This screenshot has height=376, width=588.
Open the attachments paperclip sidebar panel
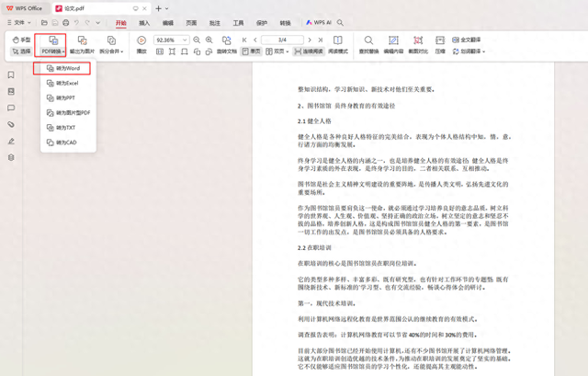coord(11,125)
